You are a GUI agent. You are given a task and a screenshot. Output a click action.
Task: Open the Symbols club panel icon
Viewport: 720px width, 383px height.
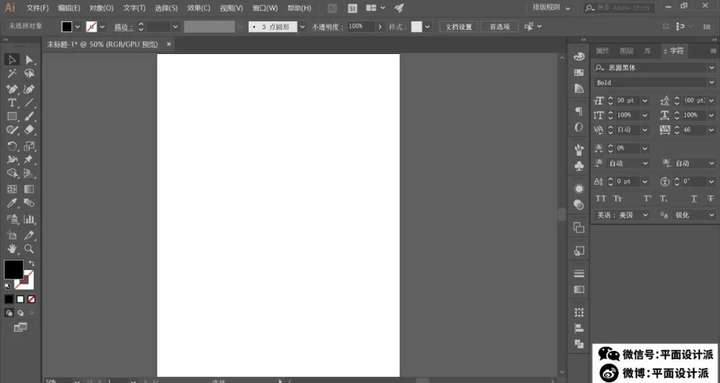579,166
